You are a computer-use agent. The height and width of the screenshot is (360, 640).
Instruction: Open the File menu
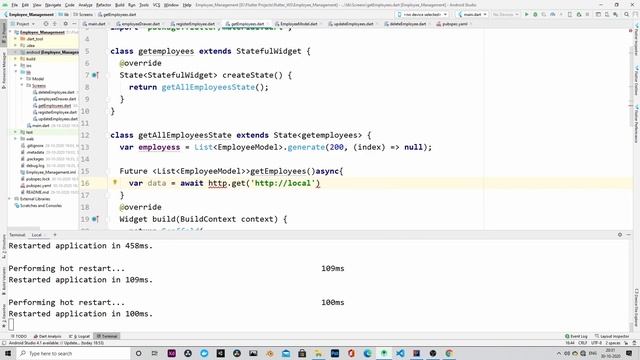coord(14,5)
